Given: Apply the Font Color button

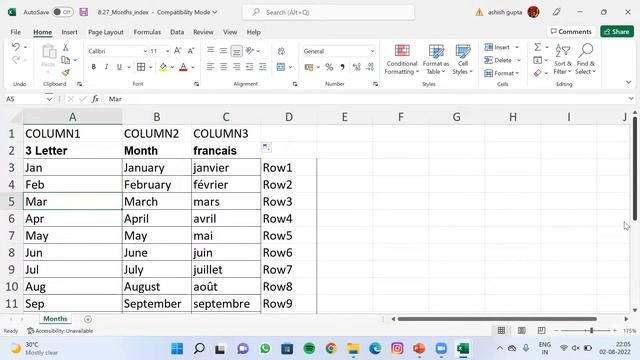Looking at the screenshot, I should [x=183, y=67].
